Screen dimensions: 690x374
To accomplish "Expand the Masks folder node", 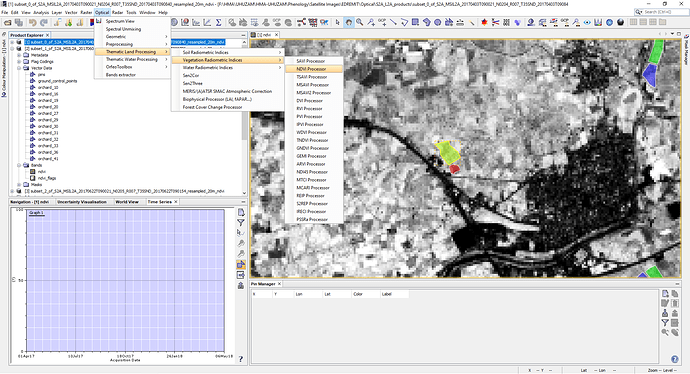I will pyautogui.click(x=19, y=185).
